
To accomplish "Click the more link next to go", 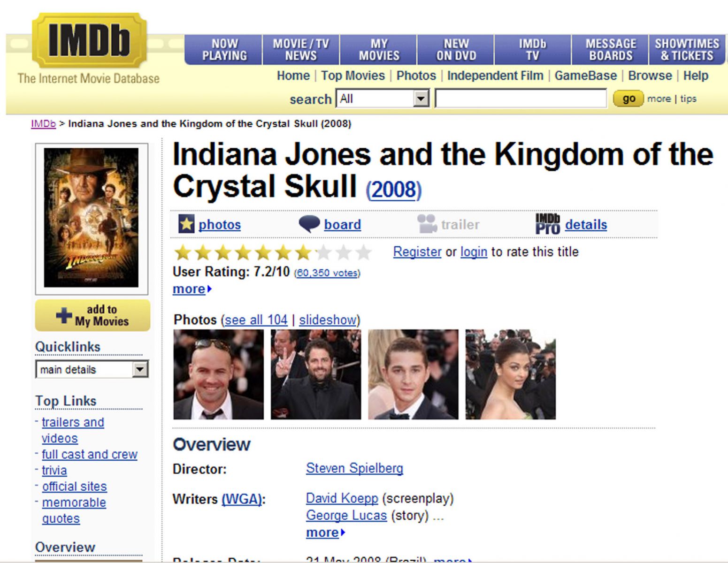I will (659, 99).
